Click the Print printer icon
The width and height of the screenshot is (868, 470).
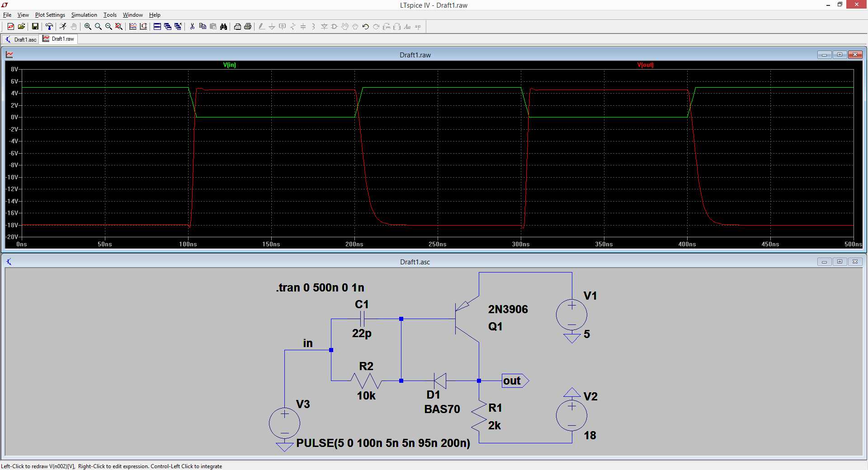click(x=248, y=27)
